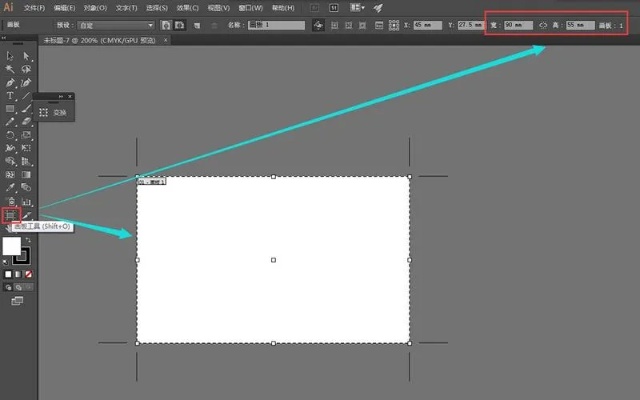Select the Perspective Grid tool
Image resolution: width=640 pixels, height=400 pixels.
26,161
